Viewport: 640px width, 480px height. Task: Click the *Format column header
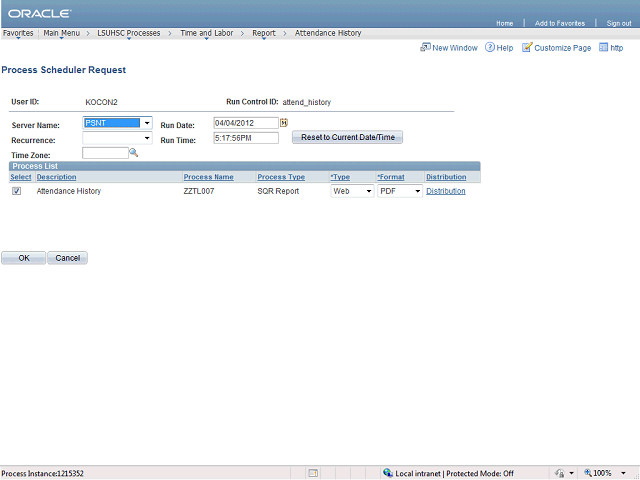[391, 177]
